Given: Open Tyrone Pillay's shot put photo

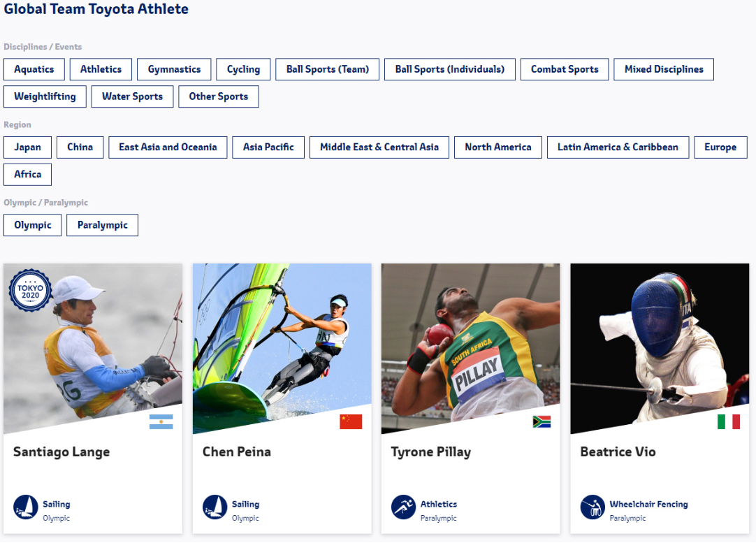Looking at the screenshot, I should [x=470, y=347].
